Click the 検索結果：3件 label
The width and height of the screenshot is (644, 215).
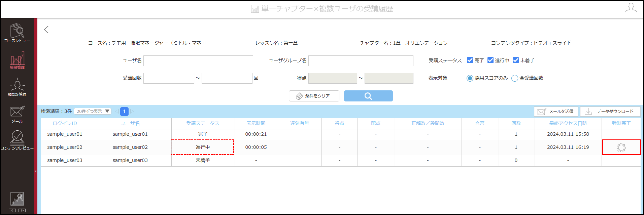(56, 111)
